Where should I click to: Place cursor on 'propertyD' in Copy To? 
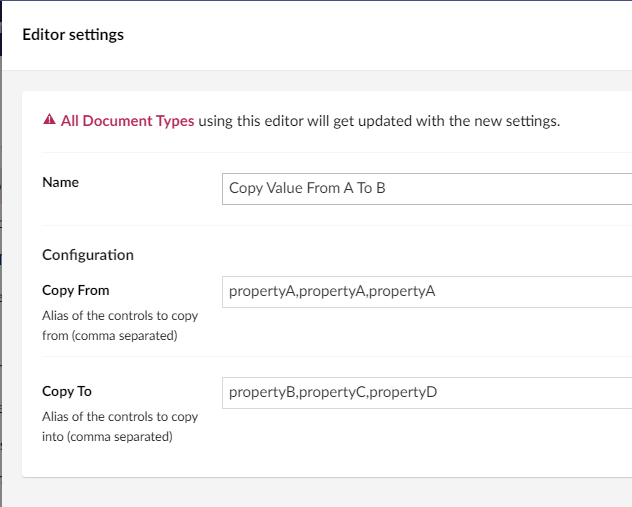[405, 392]
